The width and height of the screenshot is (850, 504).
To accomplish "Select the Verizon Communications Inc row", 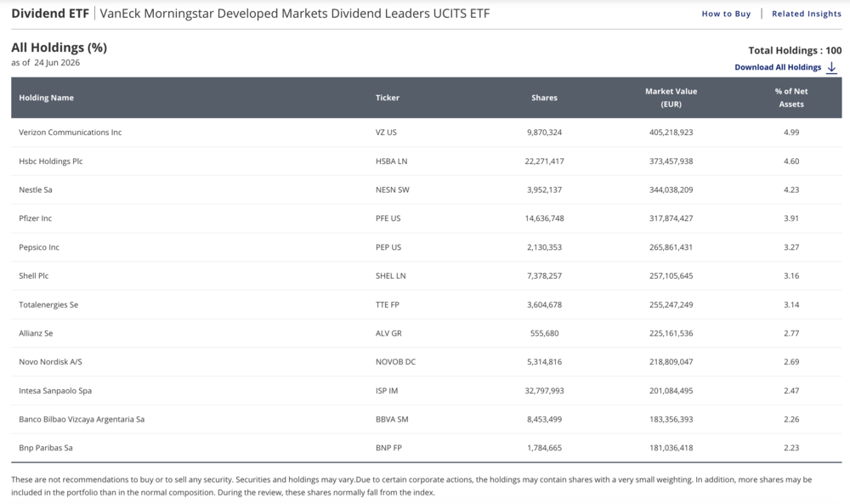I will (x=426, y=133).
